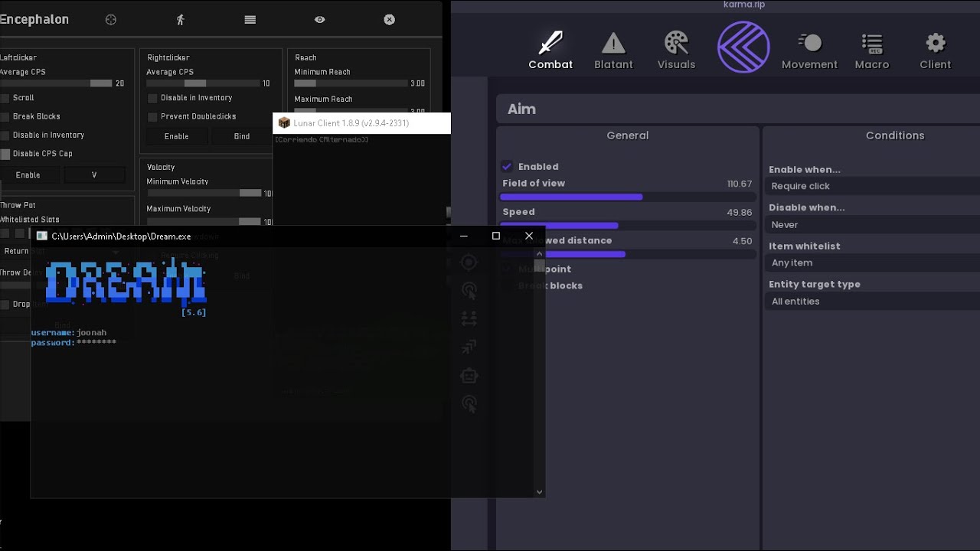Open the Entity target type All entities dropdown
Screen dimensions: 980x551
point(873,301)
